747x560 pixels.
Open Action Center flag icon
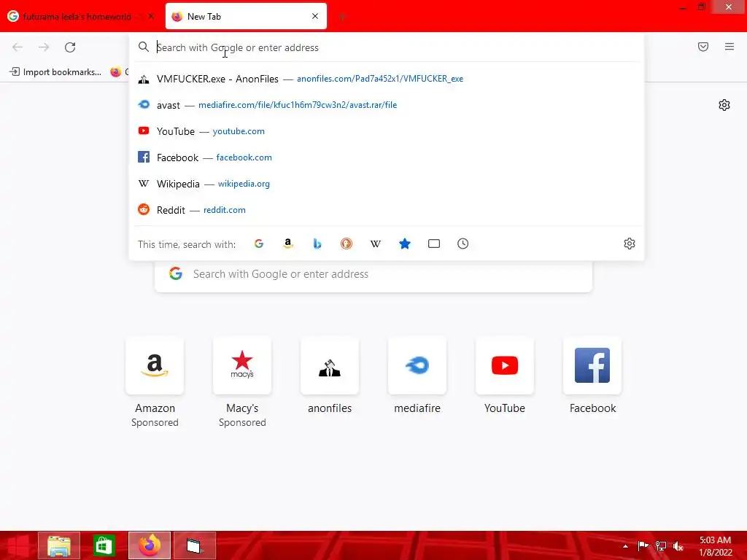tap(643, 546)
